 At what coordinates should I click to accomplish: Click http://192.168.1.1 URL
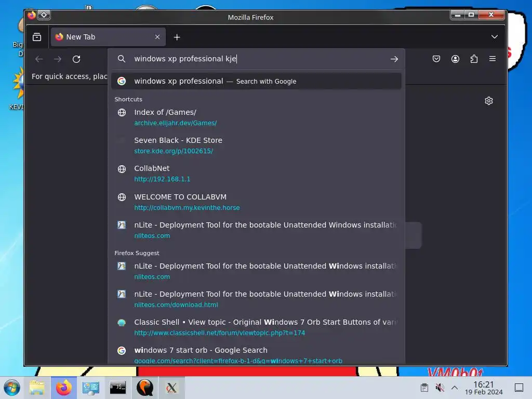162,179
